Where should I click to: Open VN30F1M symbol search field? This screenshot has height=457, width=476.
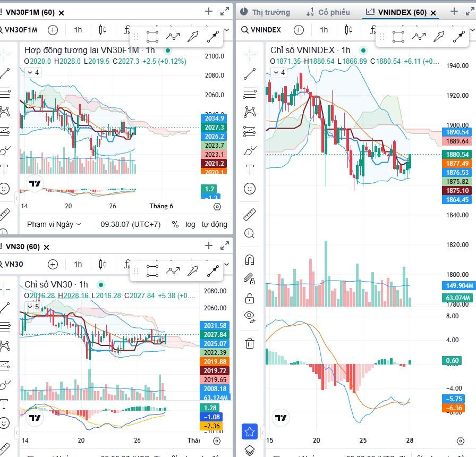click(x=19, y=30)
